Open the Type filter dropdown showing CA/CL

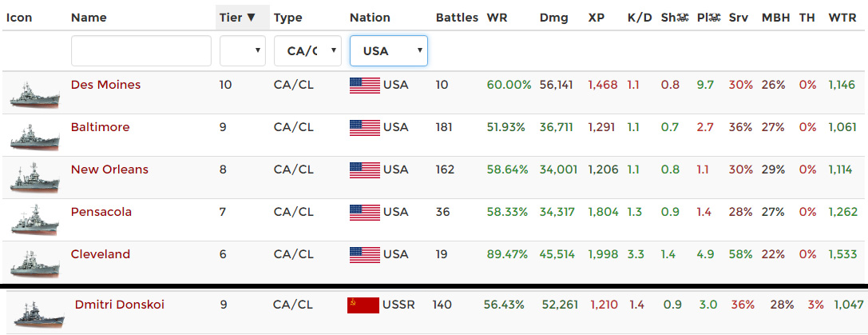pos(307,50)
